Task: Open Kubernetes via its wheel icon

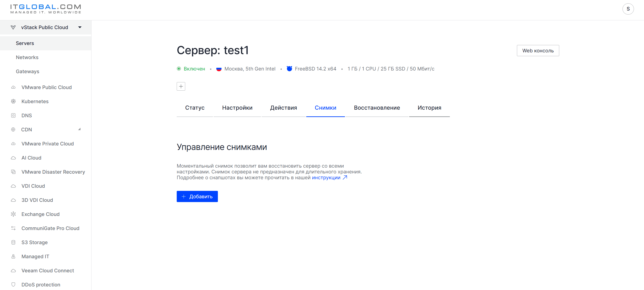Action: pyautogui.click(x=13, y=101)
